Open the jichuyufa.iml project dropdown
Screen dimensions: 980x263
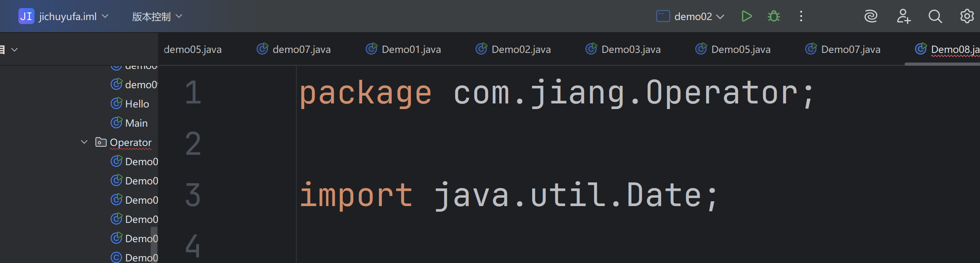pyautogui.click(x=73, y=16)
